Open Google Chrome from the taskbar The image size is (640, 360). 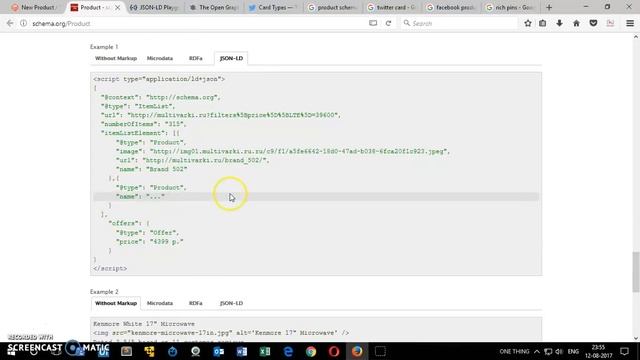(x=311, y=351)
